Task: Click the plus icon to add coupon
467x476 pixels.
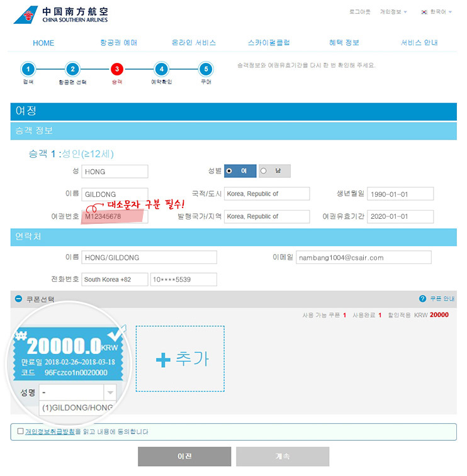Action: click(163, 359)
